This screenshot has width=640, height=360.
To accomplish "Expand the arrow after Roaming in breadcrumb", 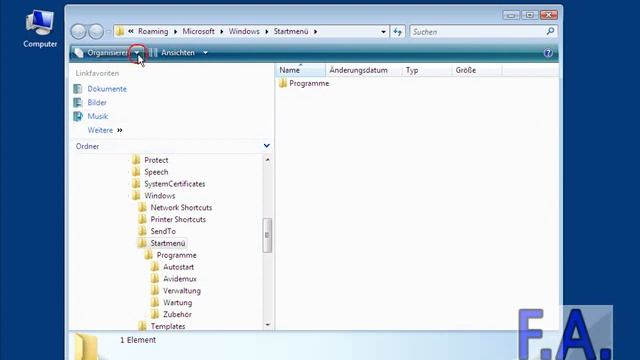I will [x=176, y=31].
